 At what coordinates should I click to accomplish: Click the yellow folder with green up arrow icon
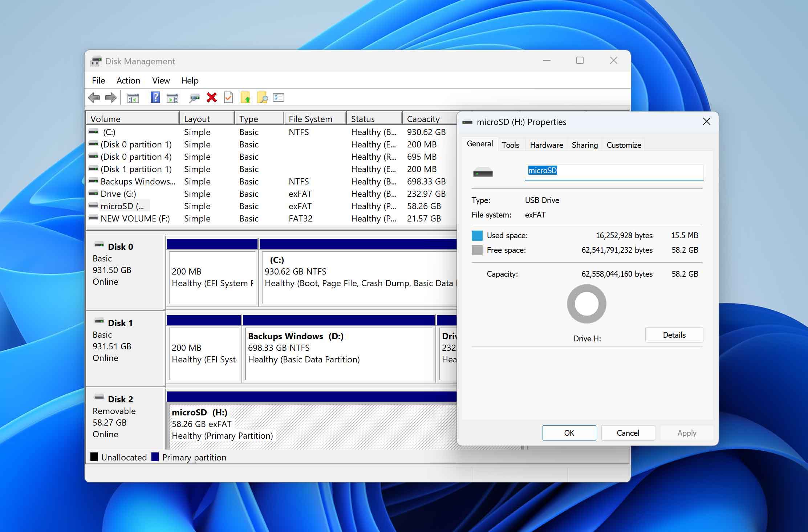245,97
